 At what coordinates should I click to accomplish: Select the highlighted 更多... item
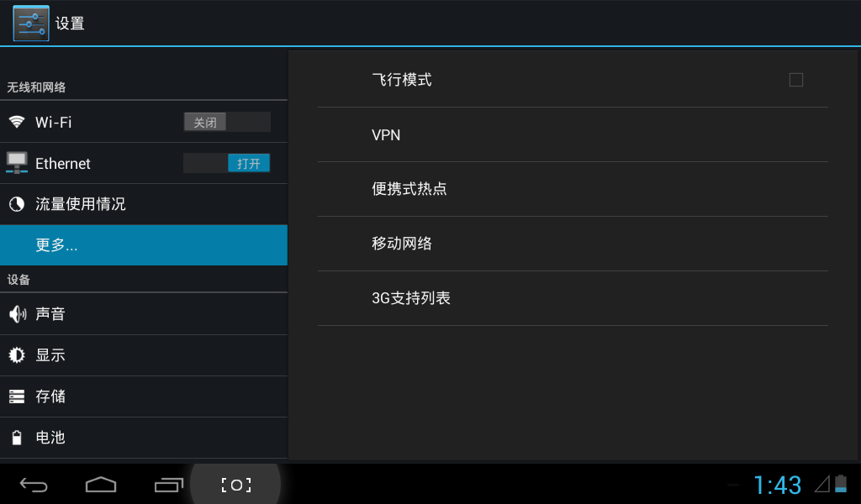(144, 245)
